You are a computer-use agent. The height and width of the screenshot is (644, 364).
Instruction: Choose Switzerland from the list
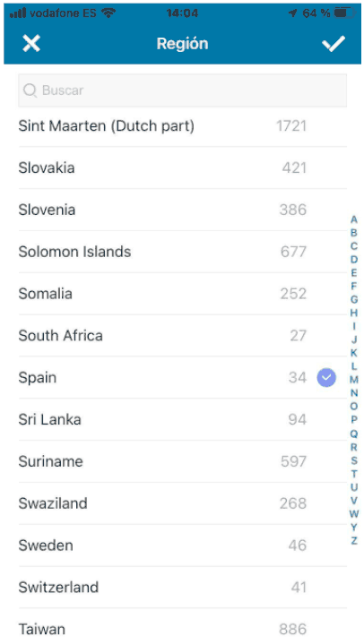tap(183, 587)
